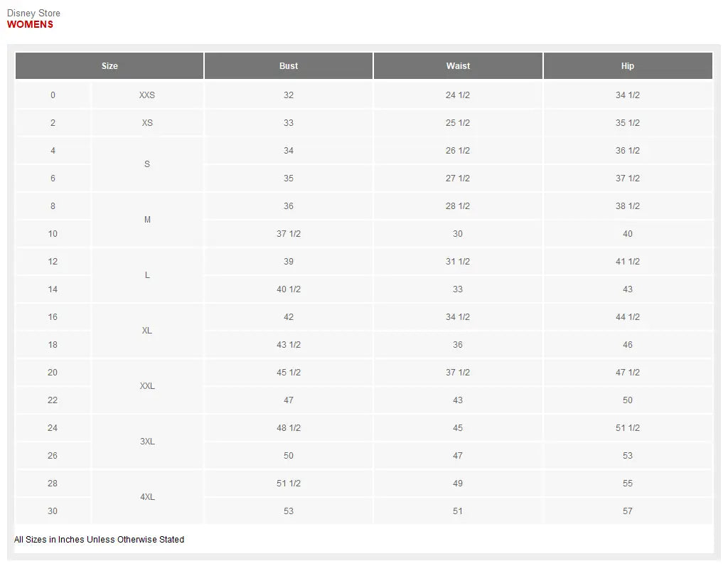Click the Disney Store label
This screenshot has width=728, height=571.
[x=33, y=13]
